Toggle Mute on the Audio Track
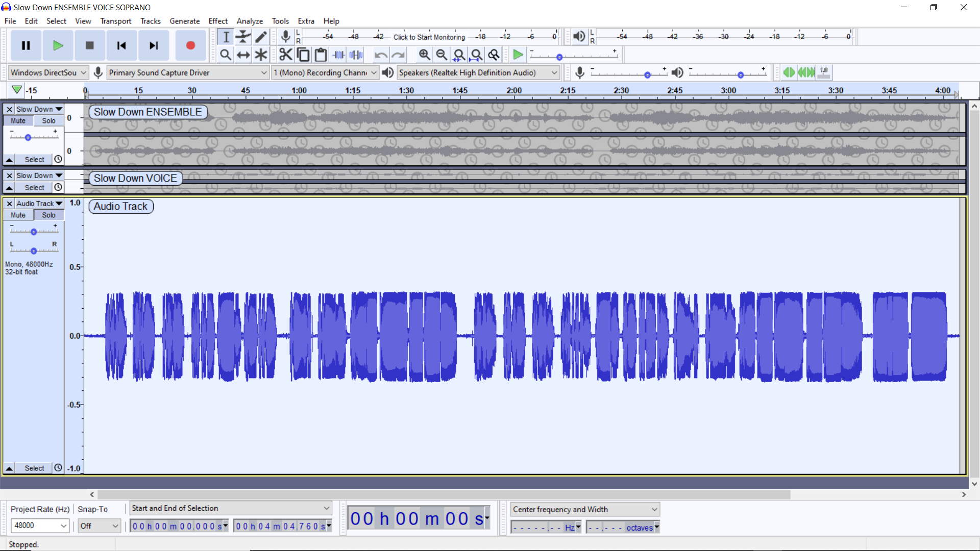Viewport: 980px width, 551px height. click(x=18, y=215)
